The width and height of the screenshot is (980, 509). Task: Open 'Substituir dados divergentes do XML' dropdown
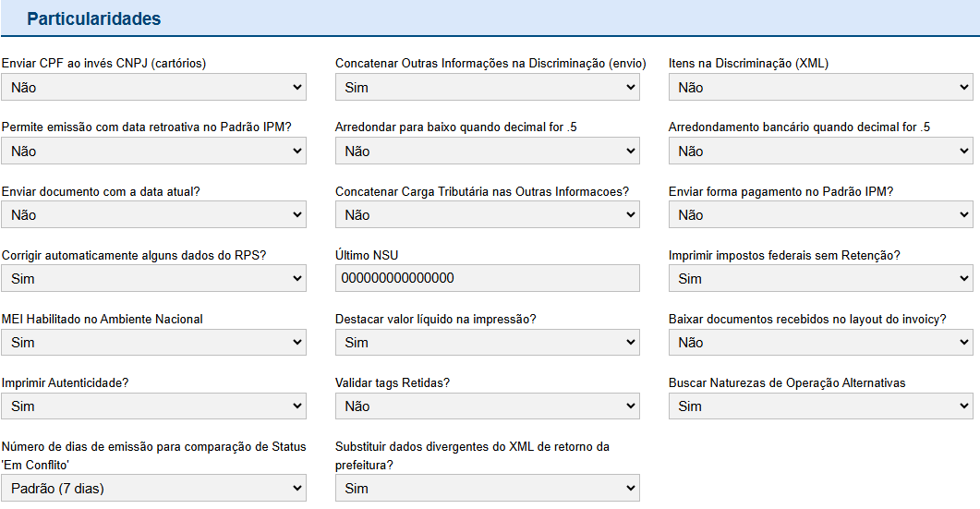(x=487, y=489)
